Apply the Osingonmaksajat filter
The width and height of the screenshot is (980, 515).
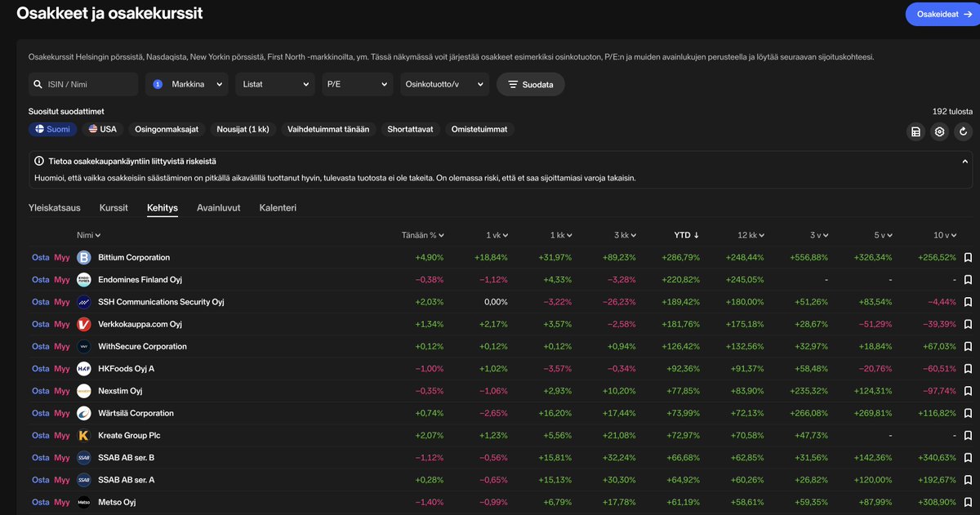(x=167, y=129)
